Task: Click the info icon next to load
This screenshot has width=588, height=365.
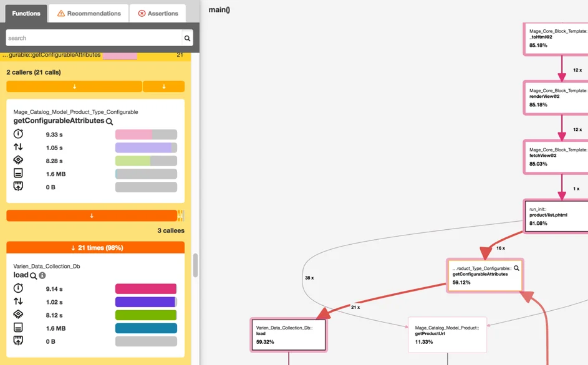Action: click(x=42, y=275)
